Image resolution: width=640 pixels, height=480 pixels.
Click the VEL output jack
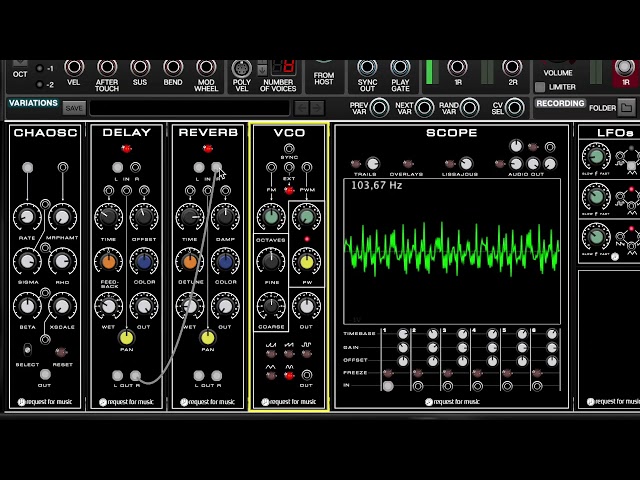(74, 68)
